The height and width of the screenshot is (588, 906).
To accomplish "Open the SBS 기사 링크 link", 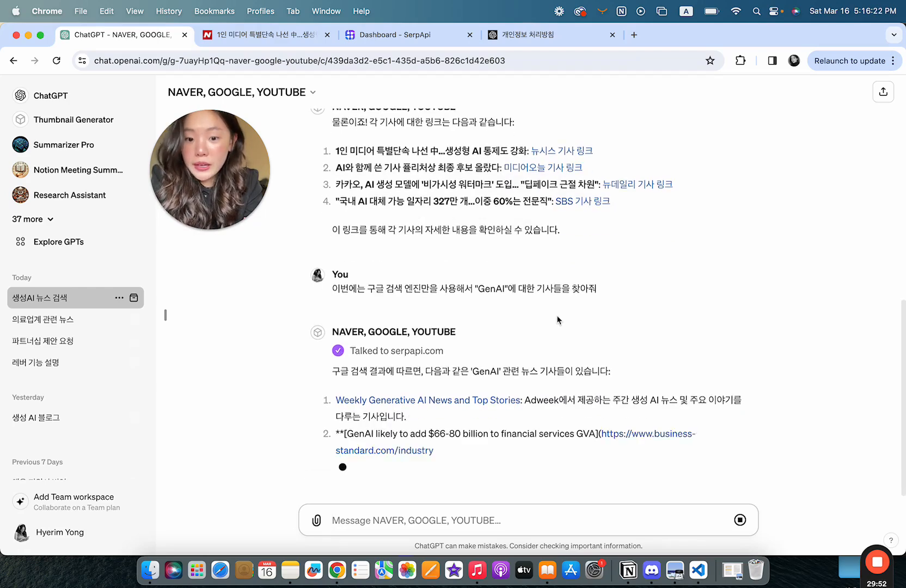I will click(583, 201).
